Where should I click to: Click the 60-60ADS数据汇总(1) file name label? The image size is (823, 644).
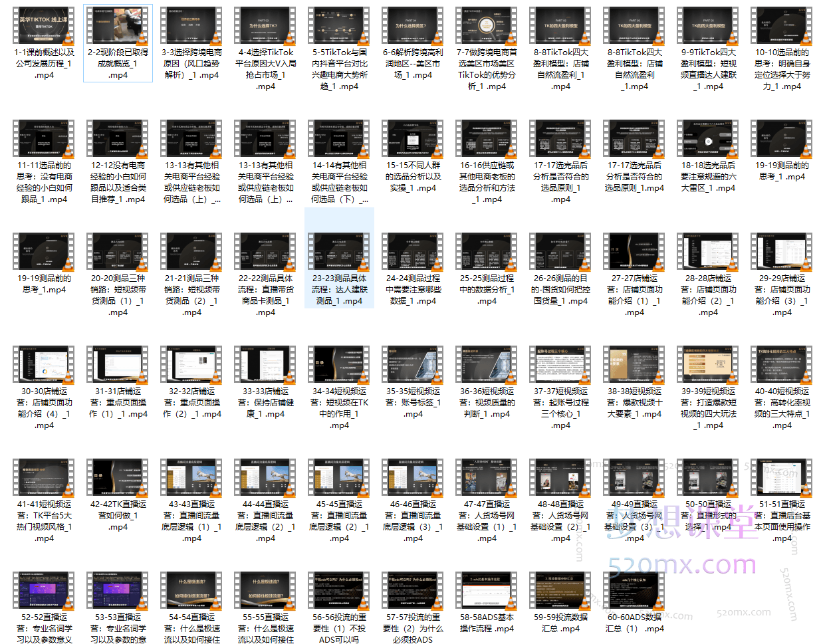(x=634, y=623)
